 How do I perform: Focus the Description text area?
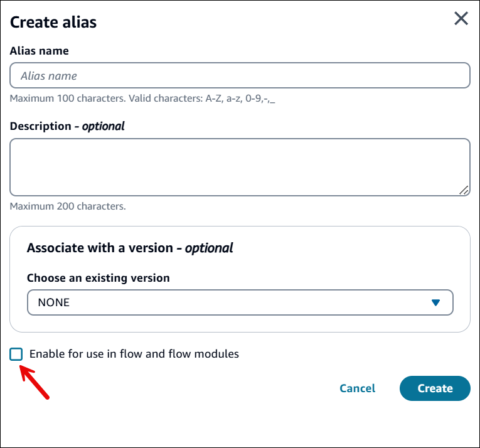240,167
